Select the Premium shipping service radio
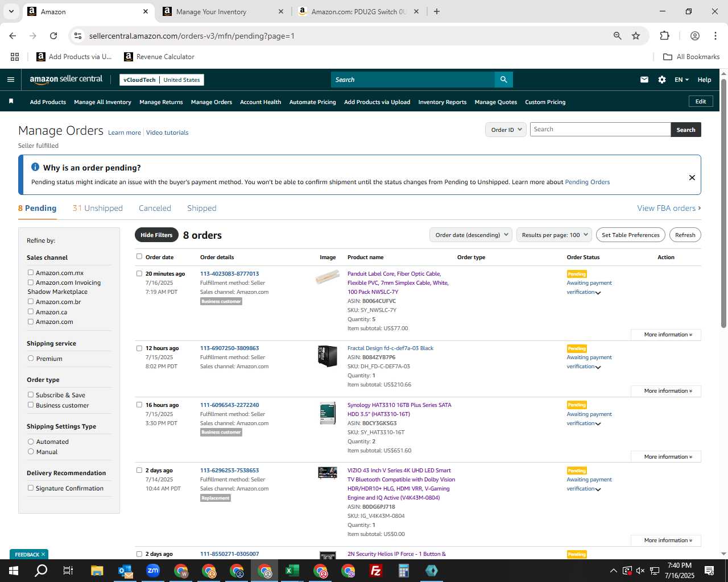This screenshot has width=728, height=582. tap(31, 358)
